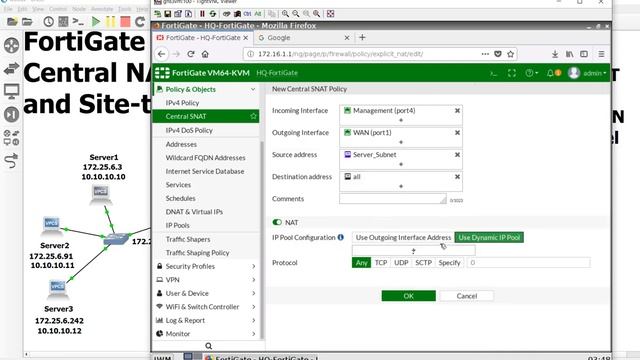Add entry under Destination address plus
Image resolution: width=640 pixels, height=360 pixels.
pos(401,186)
